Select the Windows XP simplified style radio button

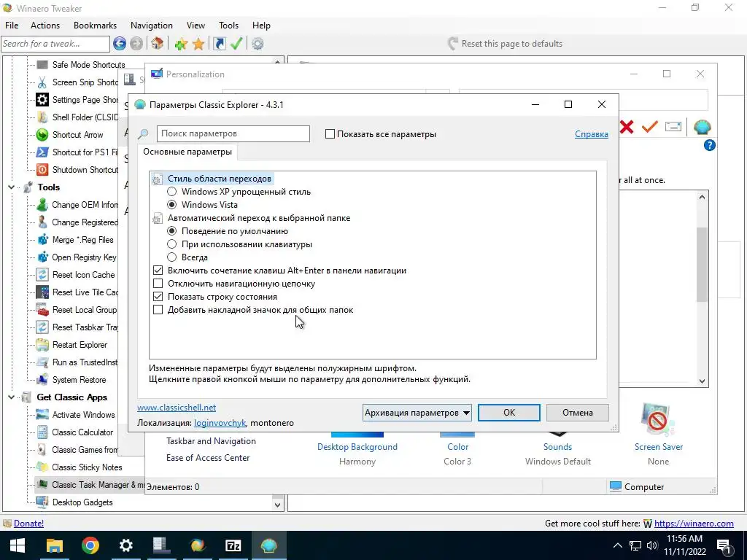tap(171, 192)
